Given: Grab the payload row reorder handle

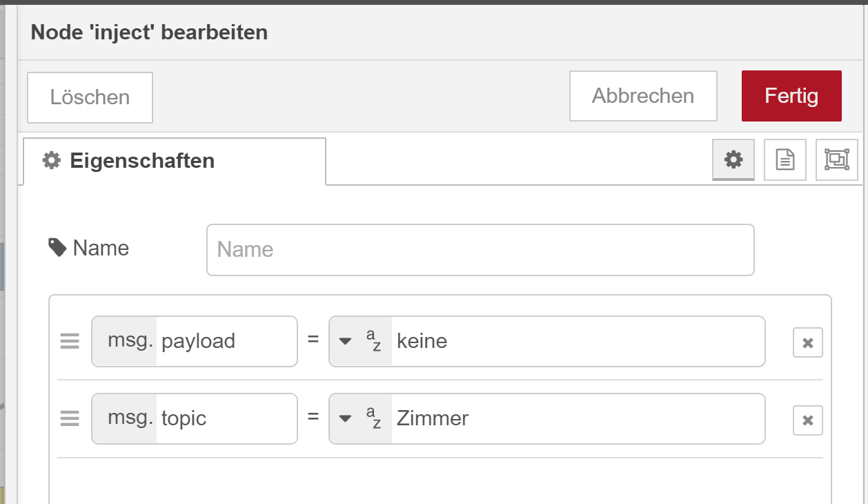Looking at the screenshot, I should click(70, 341).
